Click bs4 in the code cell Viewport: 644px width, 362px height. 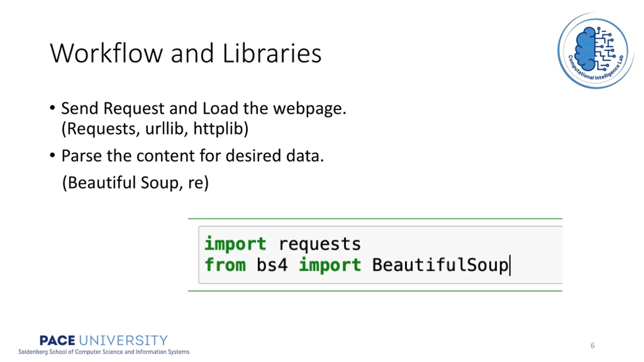[272, 265]
